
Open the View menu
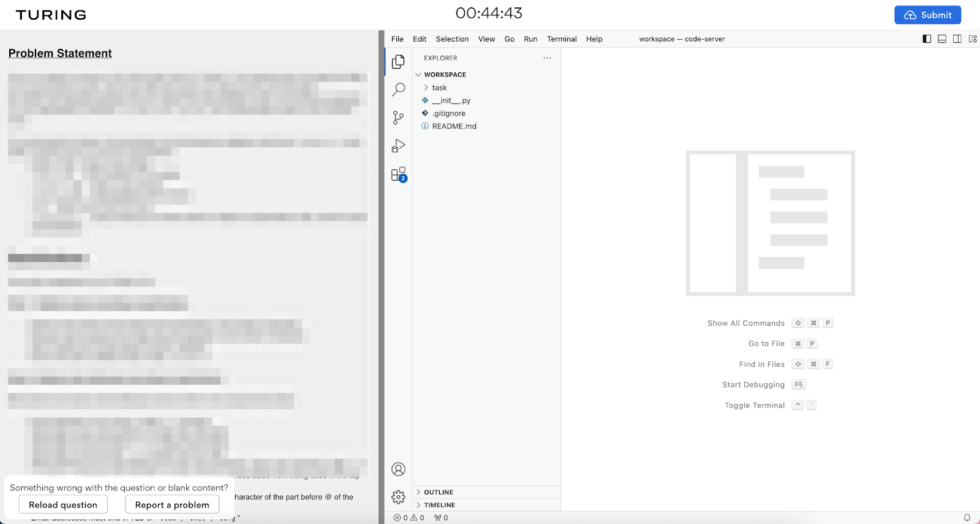[x=486, y=39]
